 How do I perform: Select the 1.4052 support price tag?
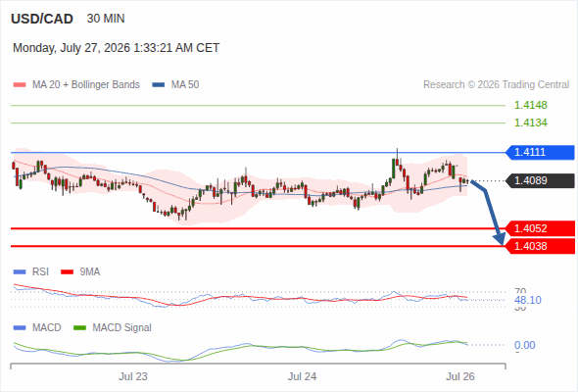[x=540, y=228]
